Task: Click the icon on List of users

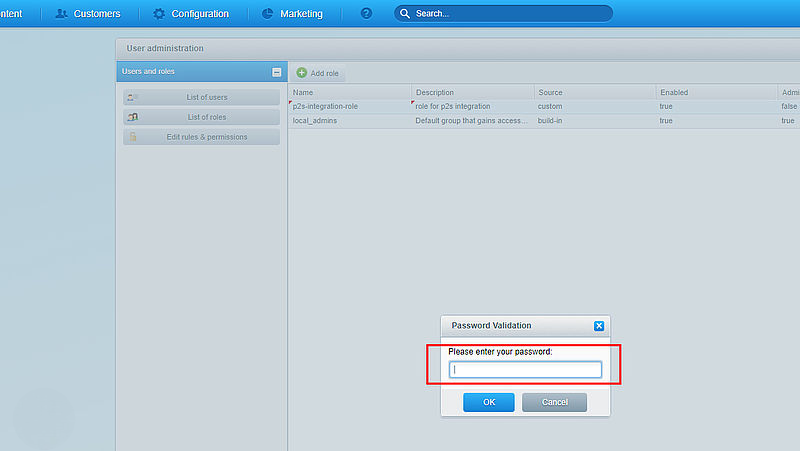Action: click(x=133, y=97)
